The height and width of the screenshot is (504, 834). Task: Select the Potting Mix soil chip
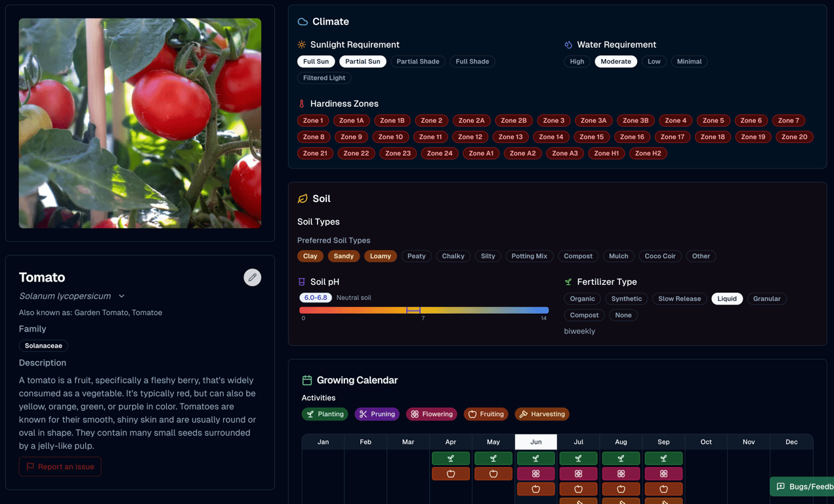pyautogui.click(x=530, y=256)
